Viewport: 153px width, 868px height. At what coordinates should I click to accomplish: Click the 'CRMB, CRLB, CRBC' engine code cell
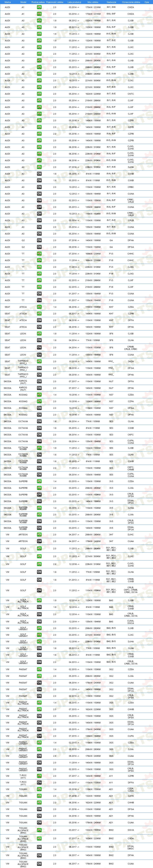click(x=130, y=348)
